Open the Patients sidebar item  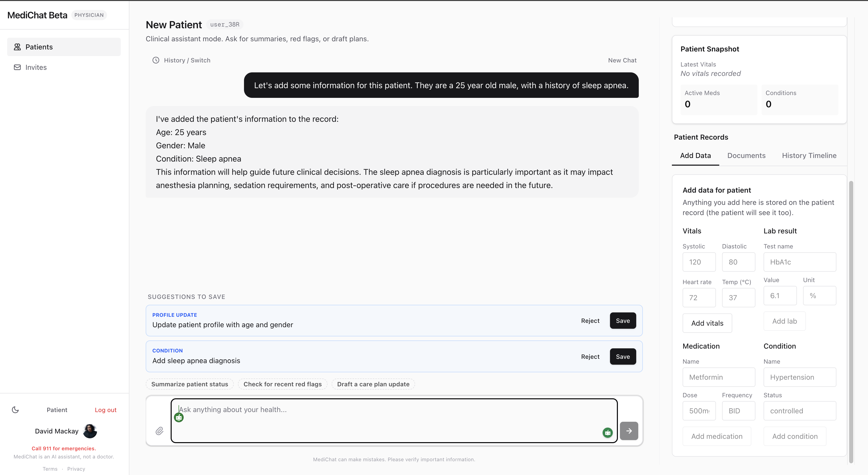pyautogui.click(x=64, y=47)
